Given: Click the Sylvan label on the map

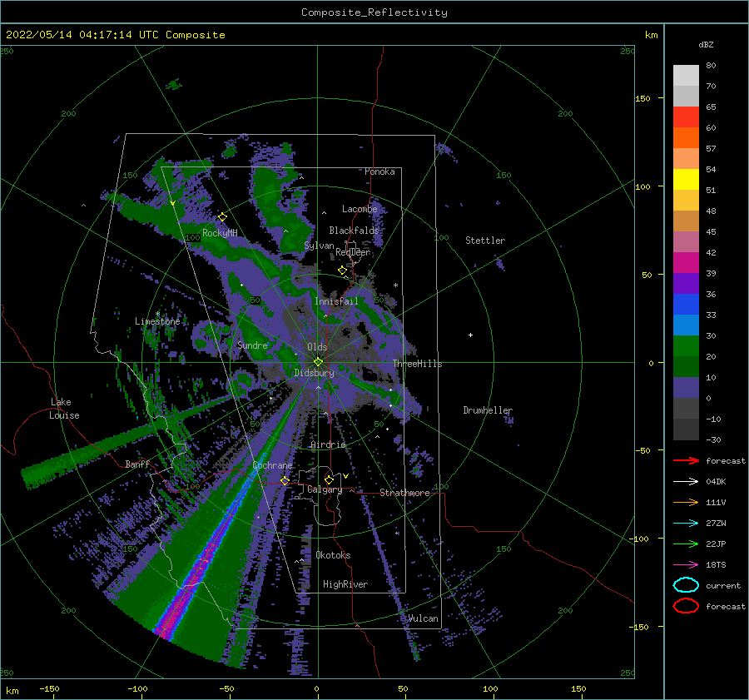Looking at the screenshot, I should [319, 246].
